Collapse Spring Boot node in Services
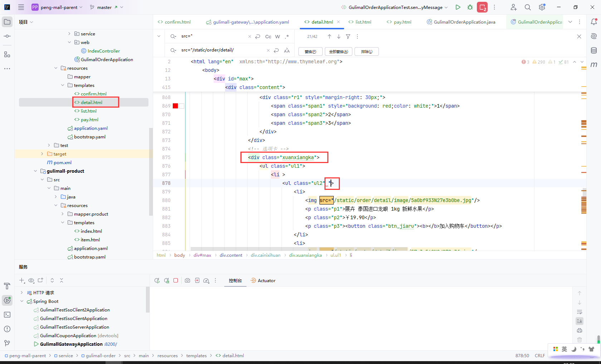Image resolution: width=601 pixels, height=364 pixels. coord(22,301)
